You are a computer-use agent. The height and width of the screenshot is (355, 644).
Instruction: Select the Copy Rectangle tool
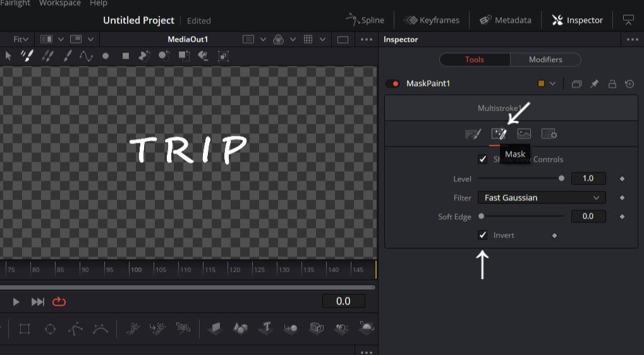[184, 56]
